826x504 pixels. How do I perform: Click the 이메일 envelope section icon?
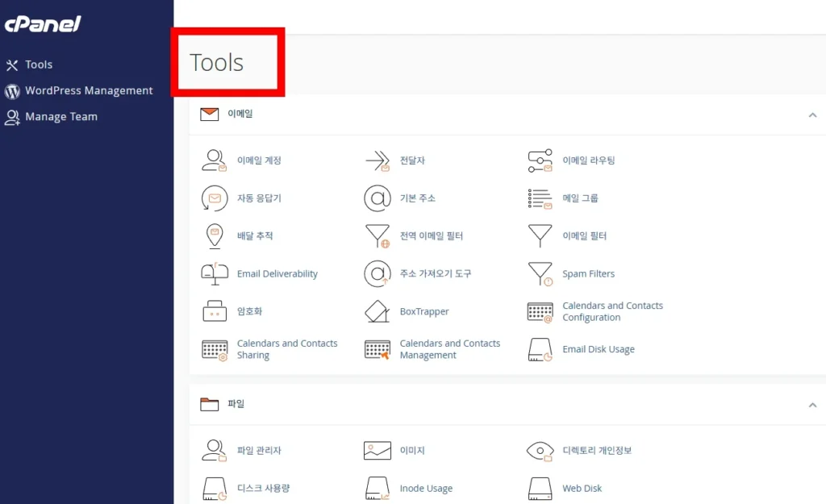(x=209, y=114)
